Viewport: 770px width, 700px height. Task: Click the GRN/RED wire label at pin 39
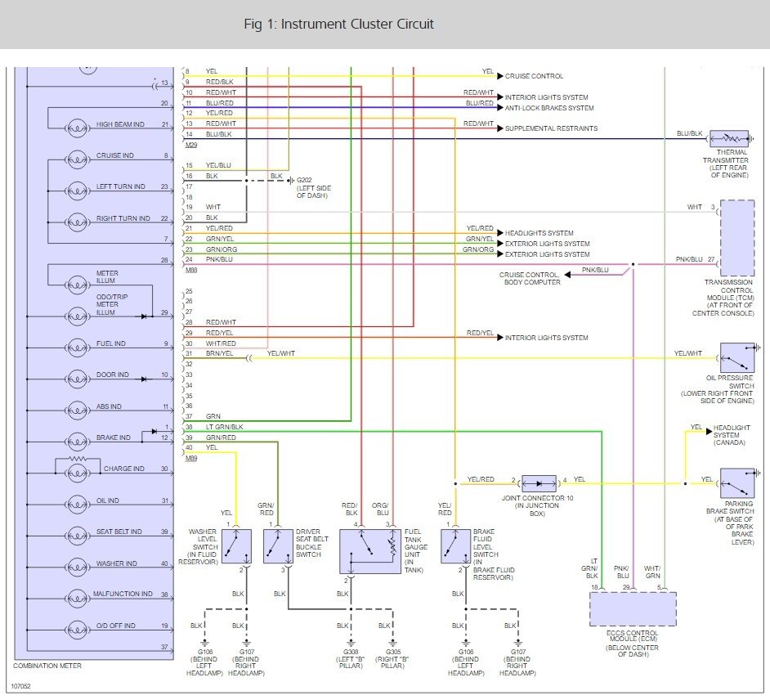tap(221, 437)
